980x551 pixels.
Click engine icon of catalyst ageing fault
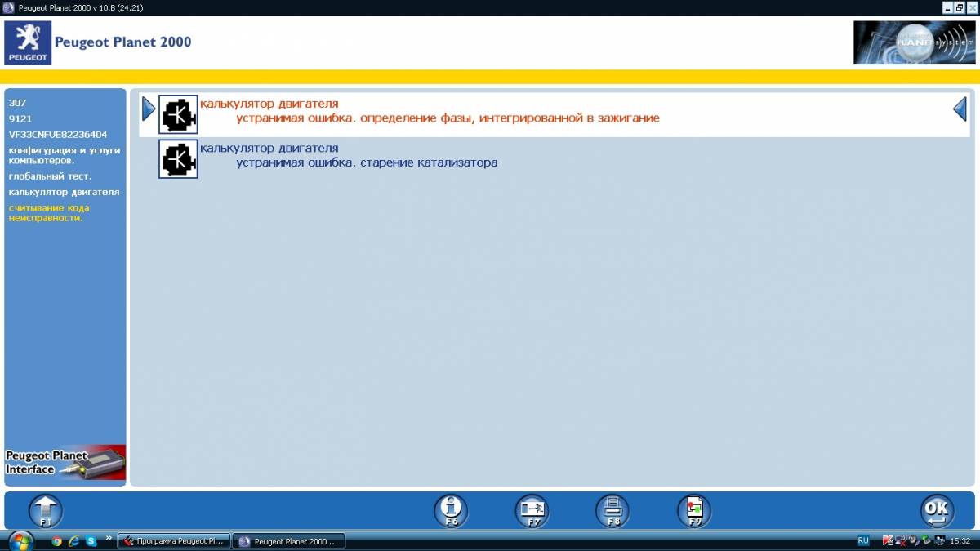[x=178, y=159]
